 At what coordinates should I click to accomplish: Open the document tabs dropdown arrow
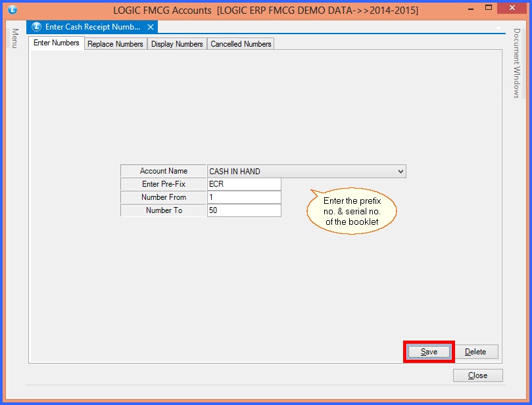click(498, 28)
